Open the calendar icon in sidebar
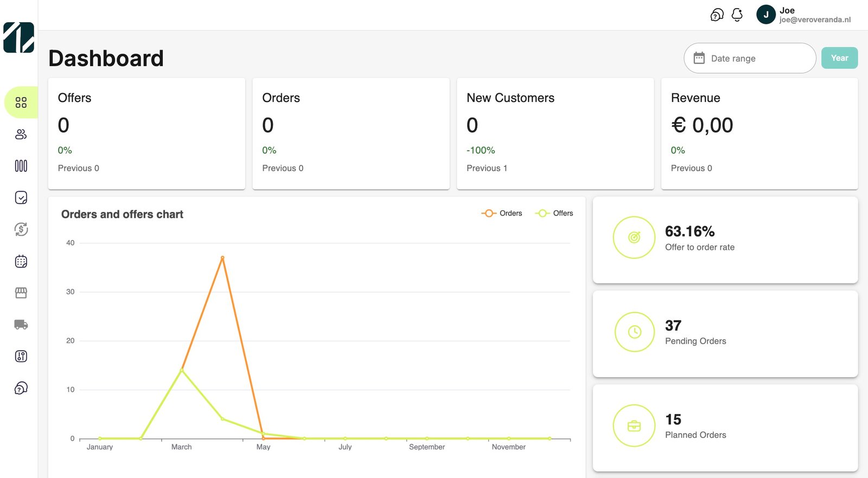868x478 pixels. [21, 261]
